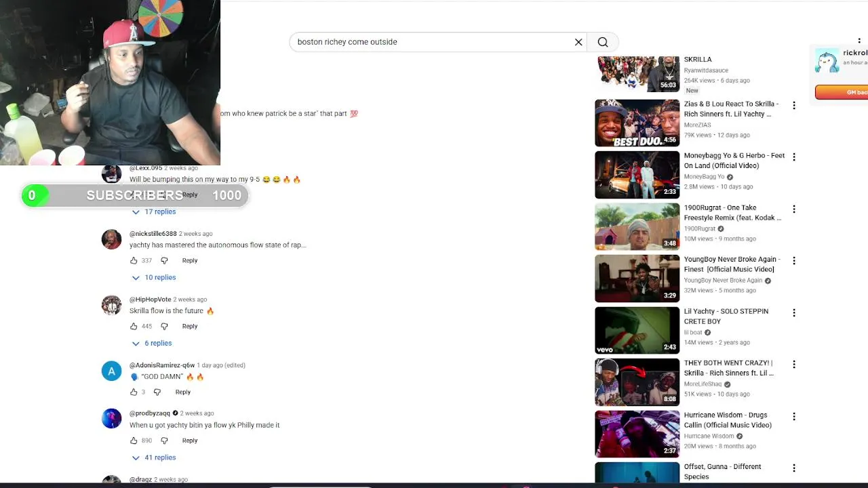Open Offset, Gunna Different Species thumbnail
Screen dimensions: 868x488
tap(637, 472)
